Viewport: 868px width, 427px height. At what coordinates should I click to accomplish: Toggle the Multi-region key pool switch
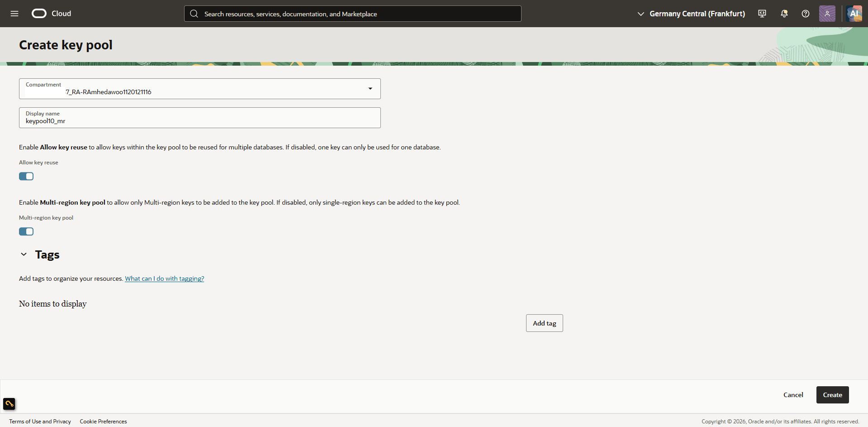point(26,231)
